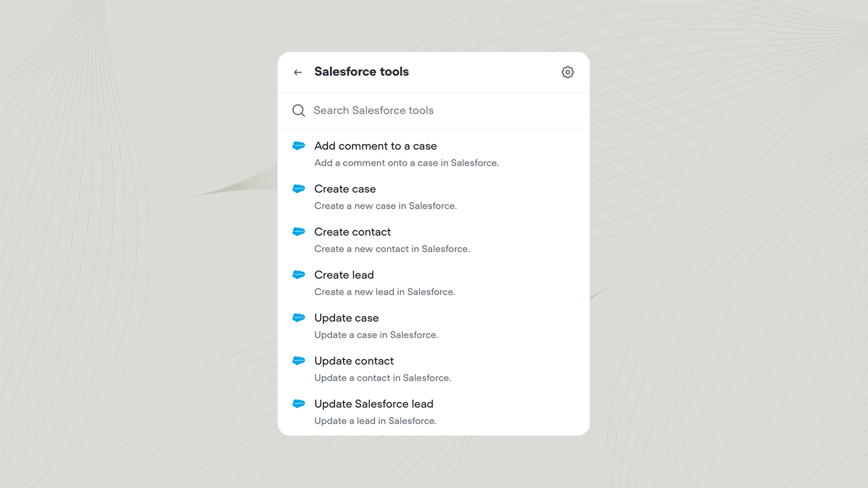Click the Salesforce icon next to Update case
Viewport: 868px width, 488px height.
[x=299, y=317]
